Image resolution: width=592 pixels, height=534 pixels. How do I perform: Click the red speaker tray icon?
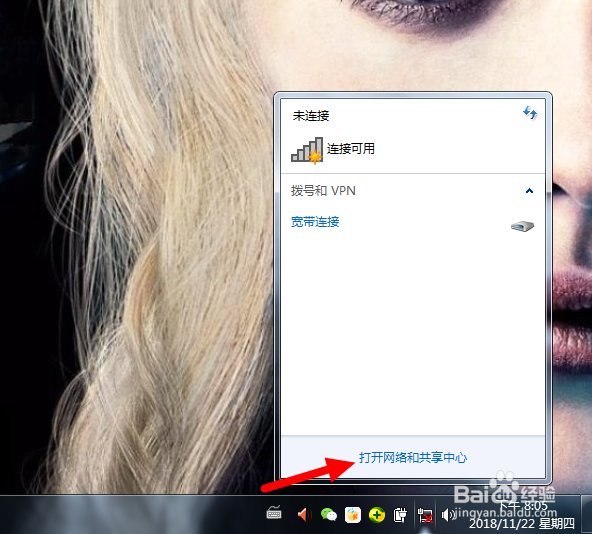coord(304,514)
